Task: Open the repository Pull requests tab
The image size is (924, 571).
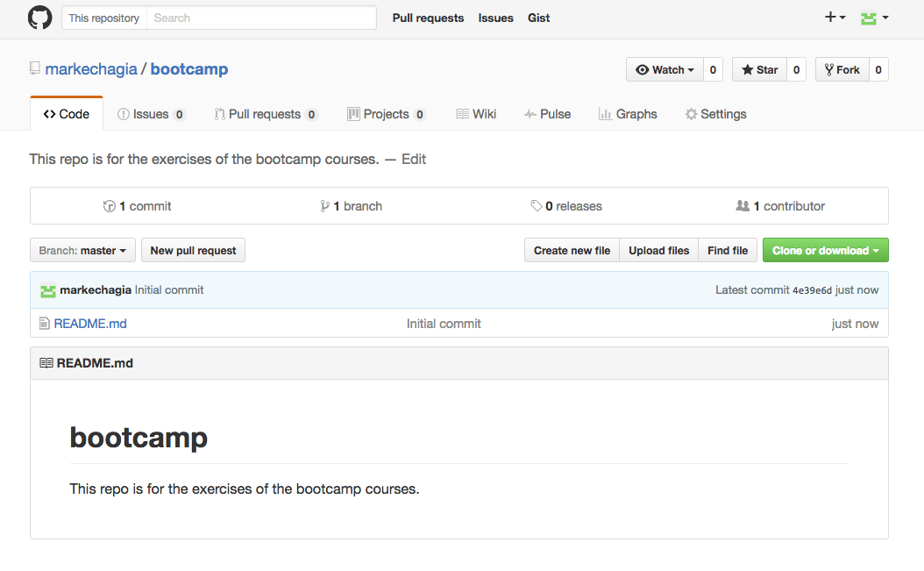Action: point(266,114)
